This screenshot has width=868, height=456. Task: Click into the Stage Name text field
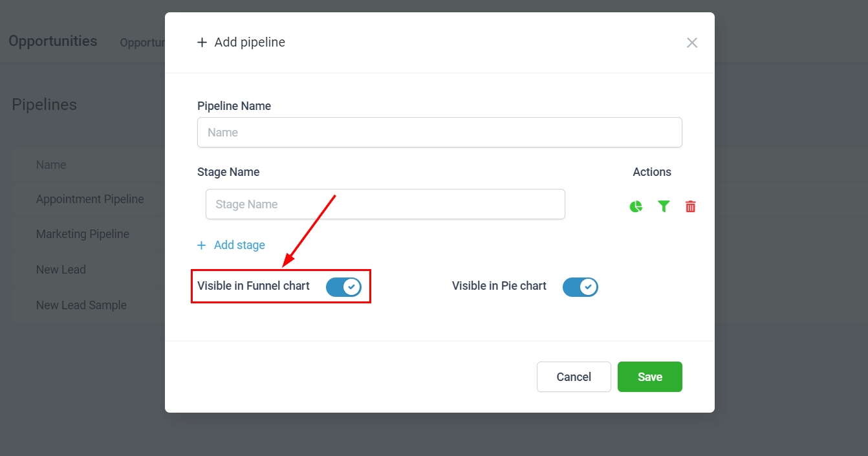pos(385,204)
